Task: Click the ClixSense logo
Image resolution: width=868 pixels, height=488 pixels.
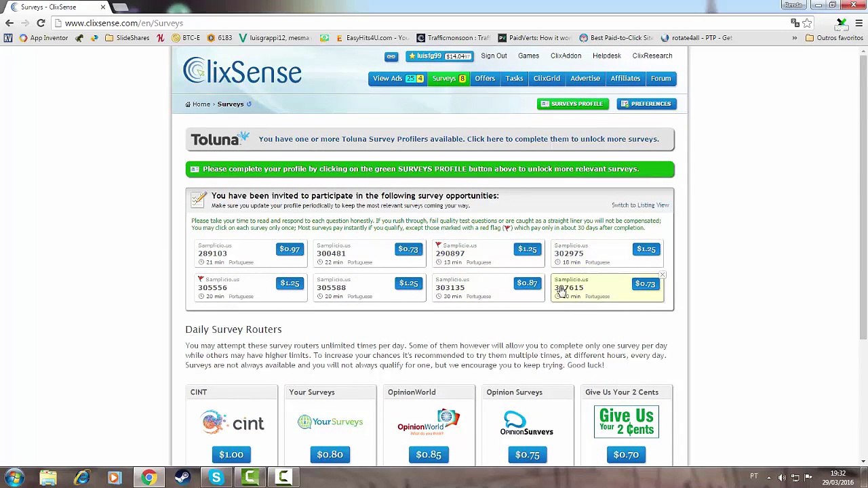Action: (x=242, y=71)
